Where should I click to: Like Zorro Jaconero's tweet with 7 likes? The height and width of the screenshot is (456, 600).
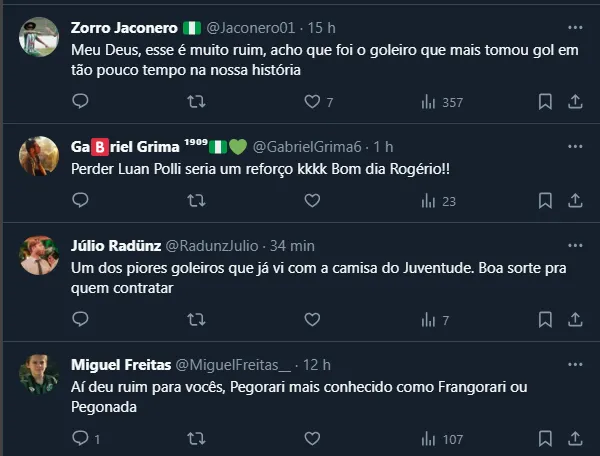[312, 101]
